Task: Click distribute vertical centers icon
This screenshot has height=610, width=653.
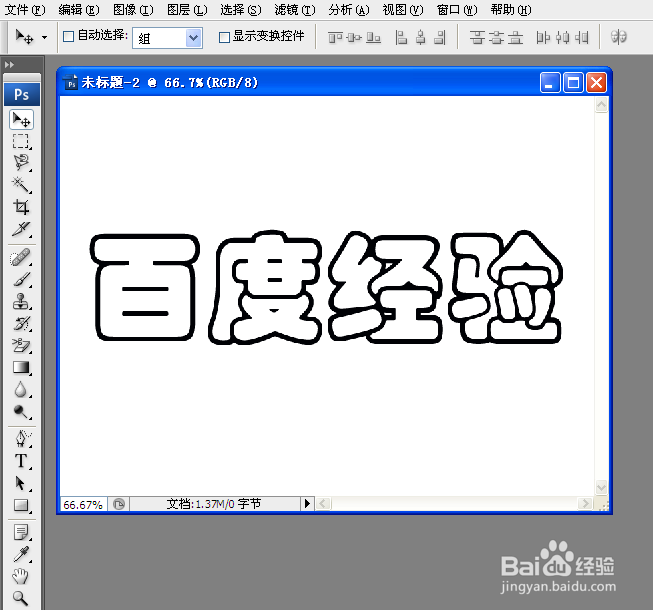Action: [496, 38]
